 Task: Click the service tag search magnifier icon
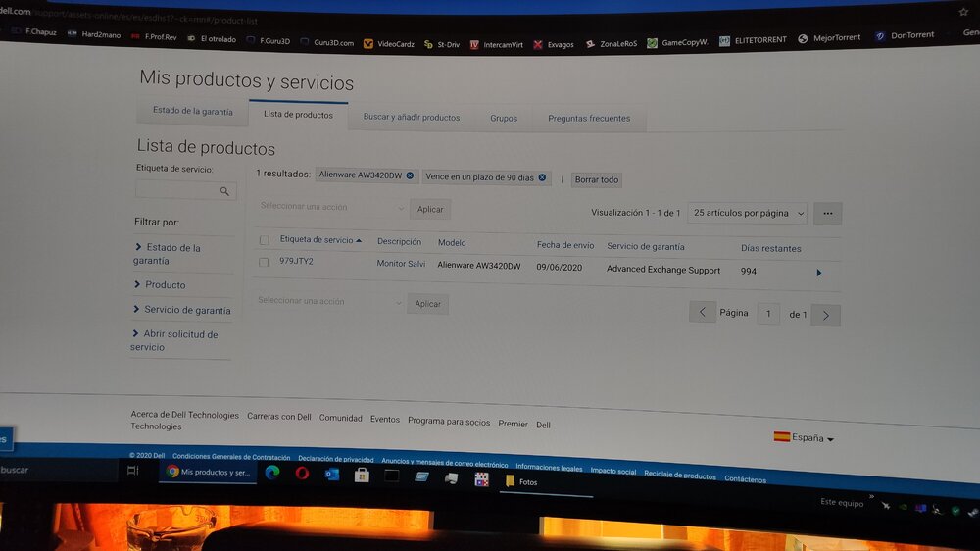[224, 191]
